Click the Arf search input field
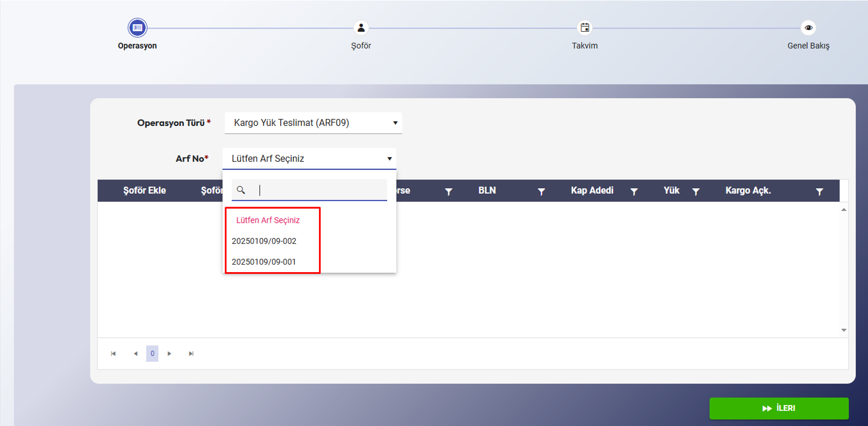 [x=320, y=190]
